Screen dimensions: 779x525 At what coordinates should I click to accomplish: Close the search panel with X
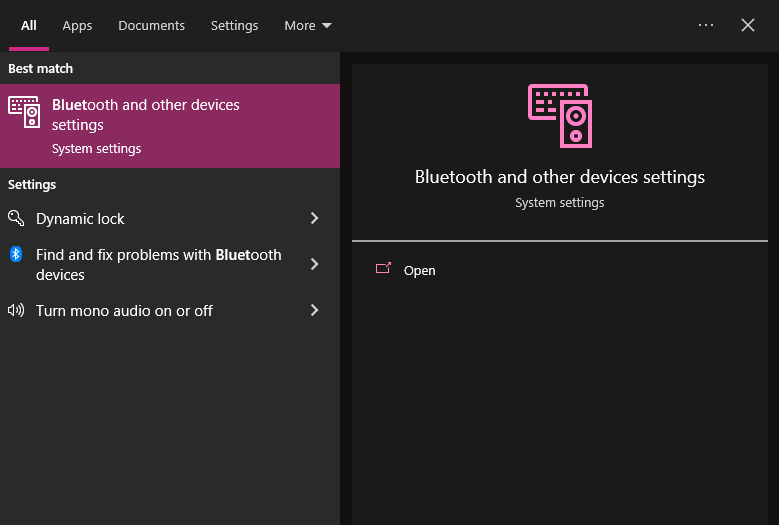click(x=748, y=25)
